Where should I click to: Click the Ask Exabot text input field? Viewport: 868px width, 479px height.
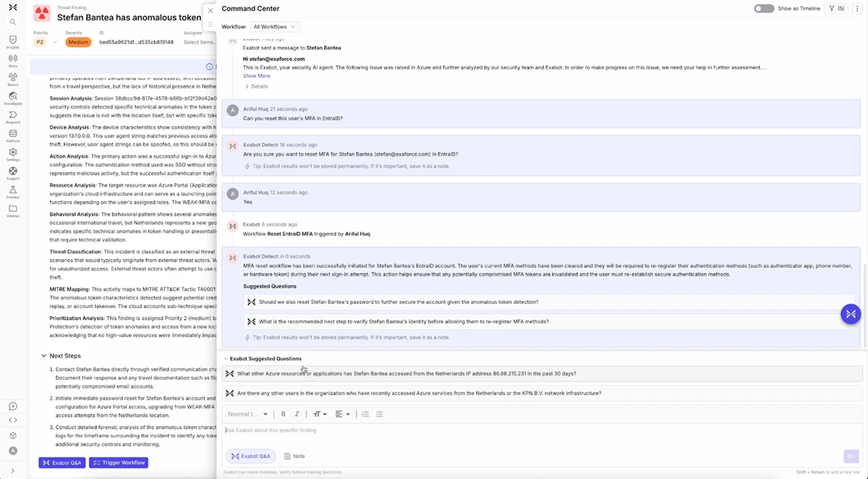pos(506,431)
